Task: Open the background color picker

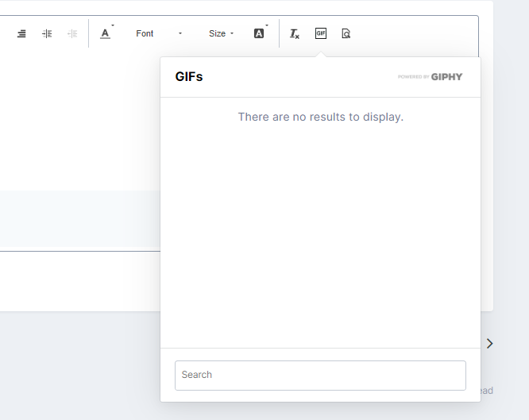Action: click(259, 33)
